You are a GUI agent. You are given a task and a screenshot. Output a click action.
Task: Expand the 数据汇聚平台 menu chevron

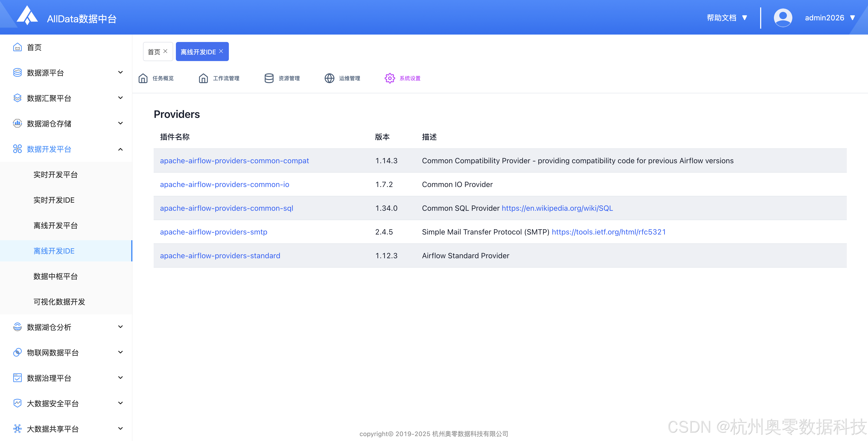pos(120,98)
